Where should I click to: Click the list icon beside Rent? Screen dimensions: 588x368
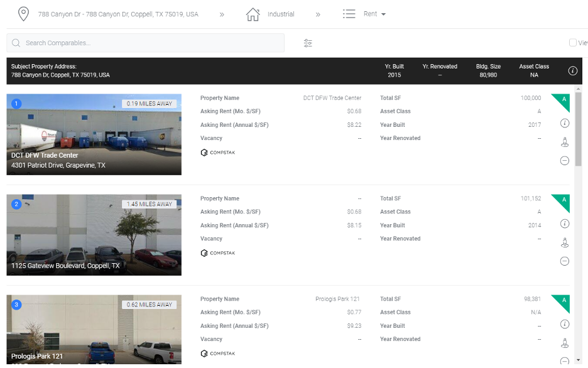pos(349,14)
